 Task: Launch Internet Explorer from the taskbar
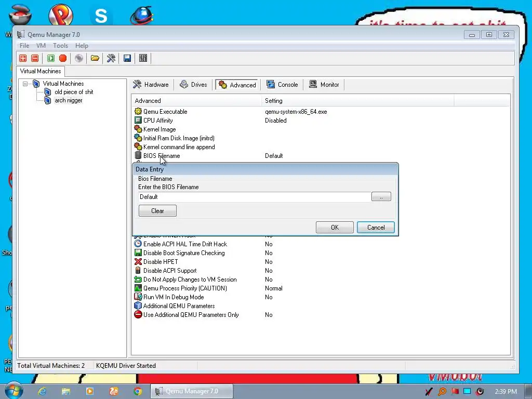[42, 391]
